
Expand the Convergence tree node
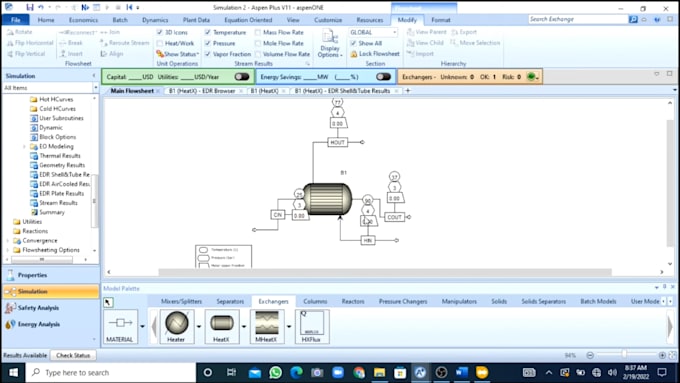(7, 241)
